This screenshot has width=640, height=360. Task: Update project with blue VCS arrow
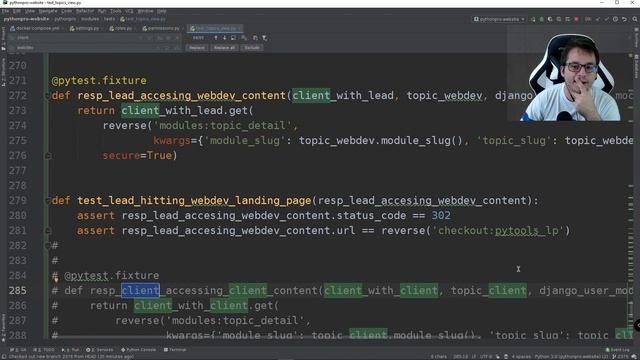point(598,19)
